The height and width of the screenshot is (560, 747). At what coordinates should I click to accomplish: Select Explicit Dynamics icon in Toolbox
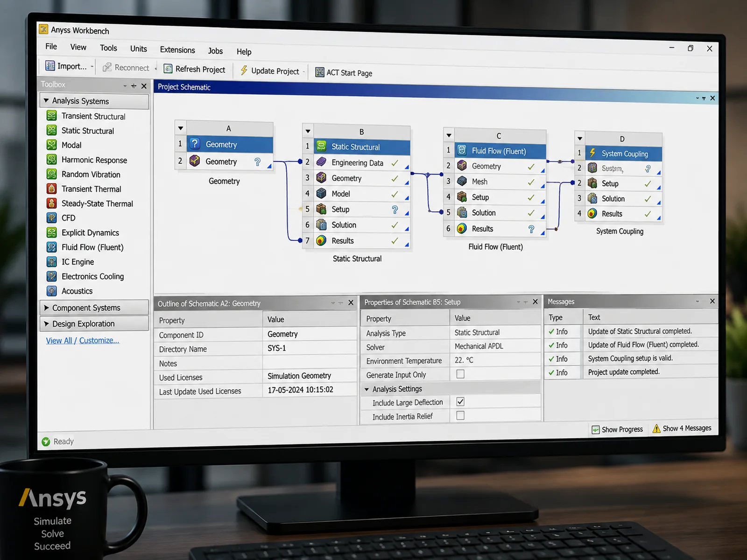pyautogui.click(x=52, y=232)
